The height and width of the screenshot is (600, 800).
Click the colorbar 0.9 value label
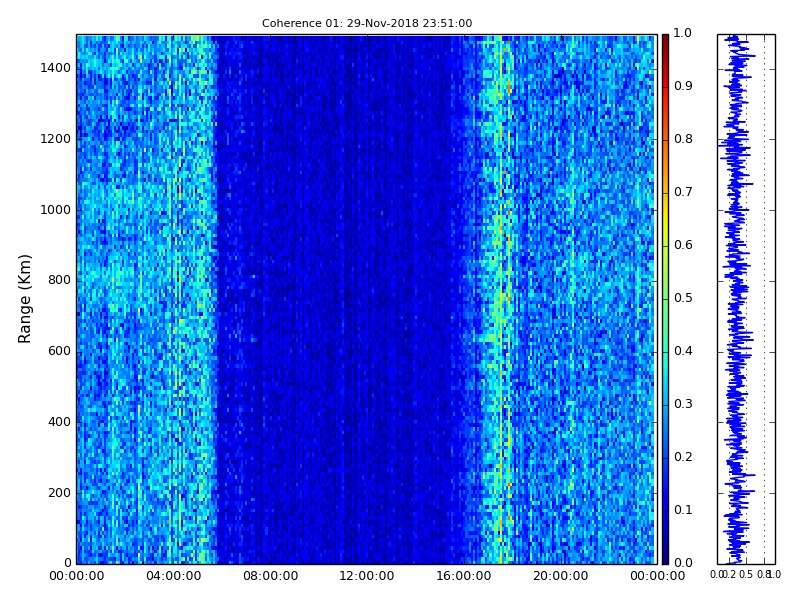(683, 86)
